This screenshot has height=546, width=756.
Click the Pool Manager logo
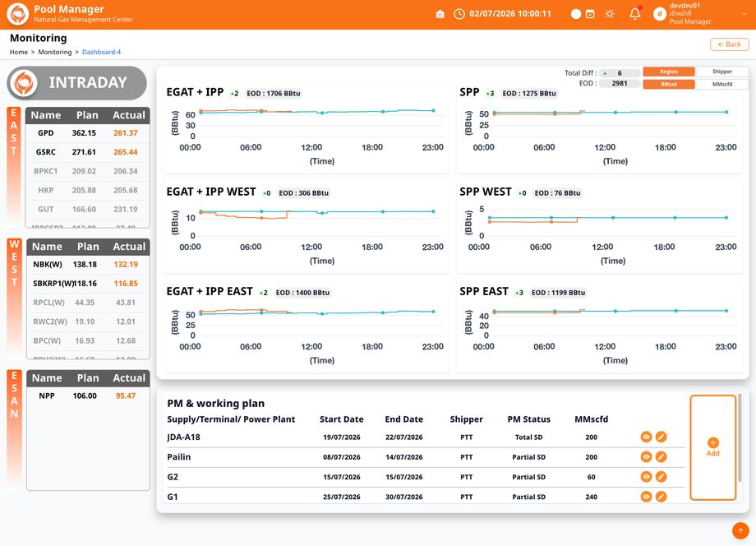coord(17,14)
